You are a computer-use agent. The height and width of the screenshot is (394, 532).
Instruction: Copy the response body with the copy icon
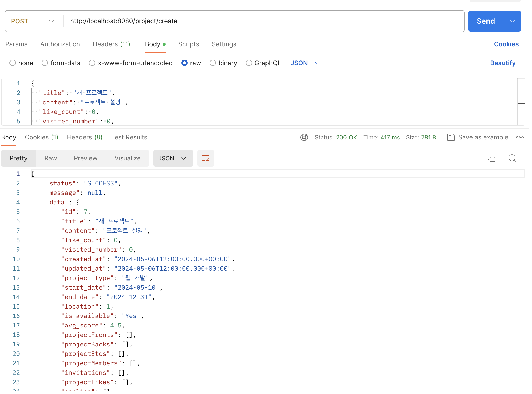point(491,158)
